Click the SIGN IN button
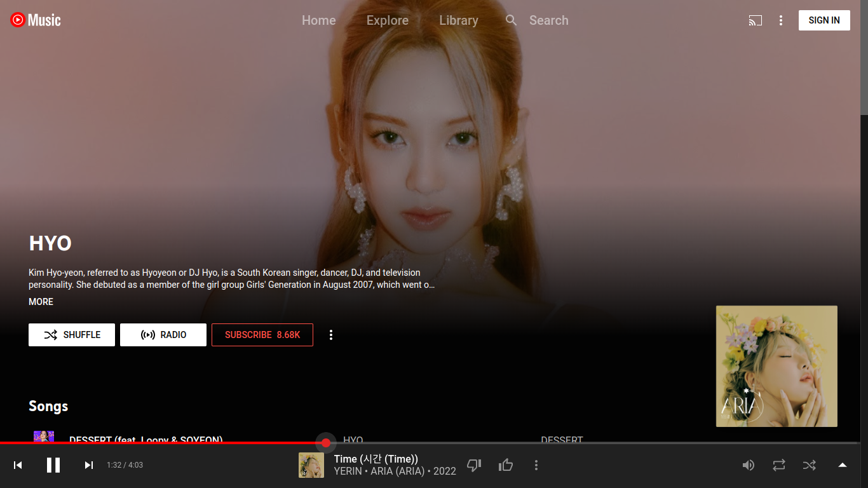Image resolution: width=868 pixels, height=488 pixels. coord(824,20)
